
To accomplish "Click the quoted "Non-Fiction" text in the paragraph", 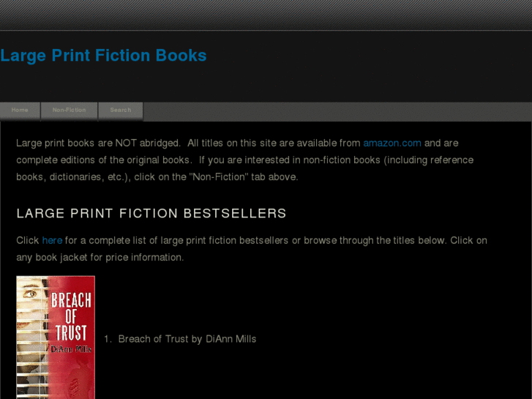I will click(219, 177).
